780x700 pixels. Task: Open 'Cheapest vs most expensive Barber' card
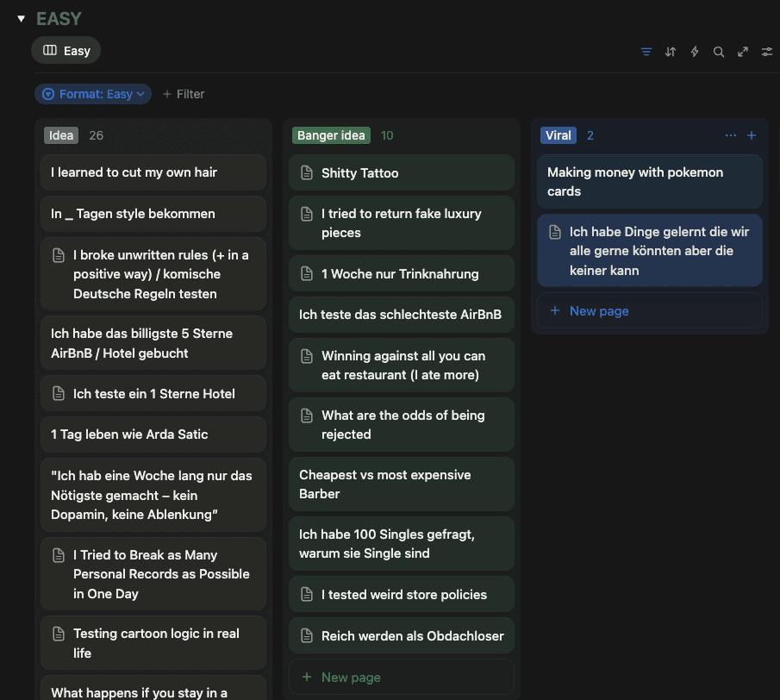click(x=402, y=484)
